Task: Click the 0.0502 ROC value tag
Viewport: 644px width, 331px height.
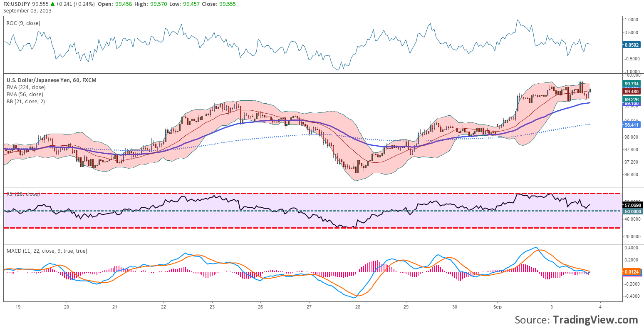Action: click(632, 45)
